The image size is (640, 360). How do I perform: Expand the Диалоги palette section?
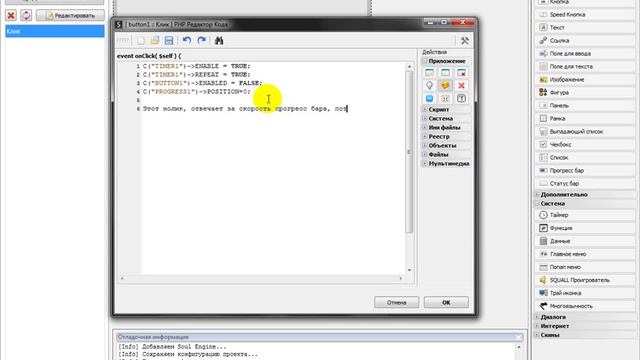pos(537,317)
